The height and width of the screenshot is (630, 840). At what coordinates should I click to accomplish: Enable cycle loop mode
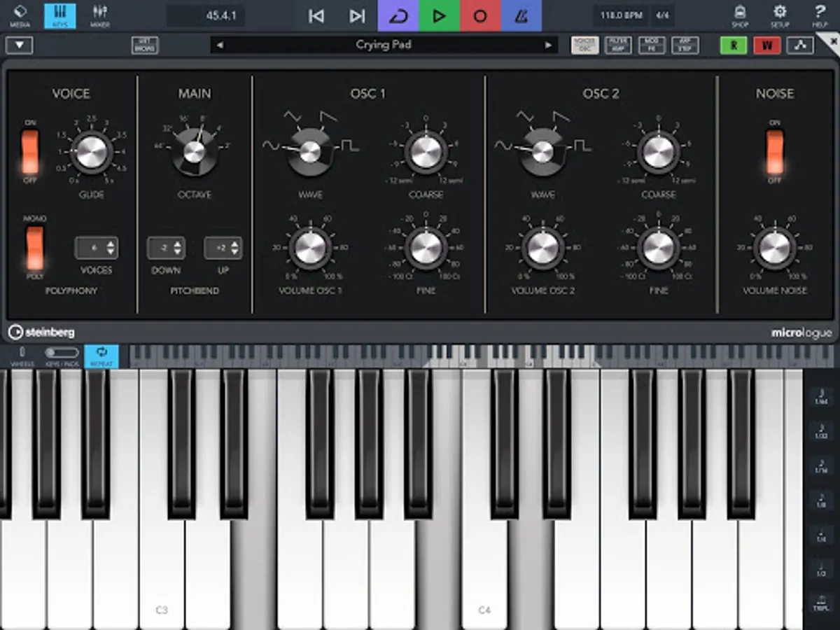point(398,15)
